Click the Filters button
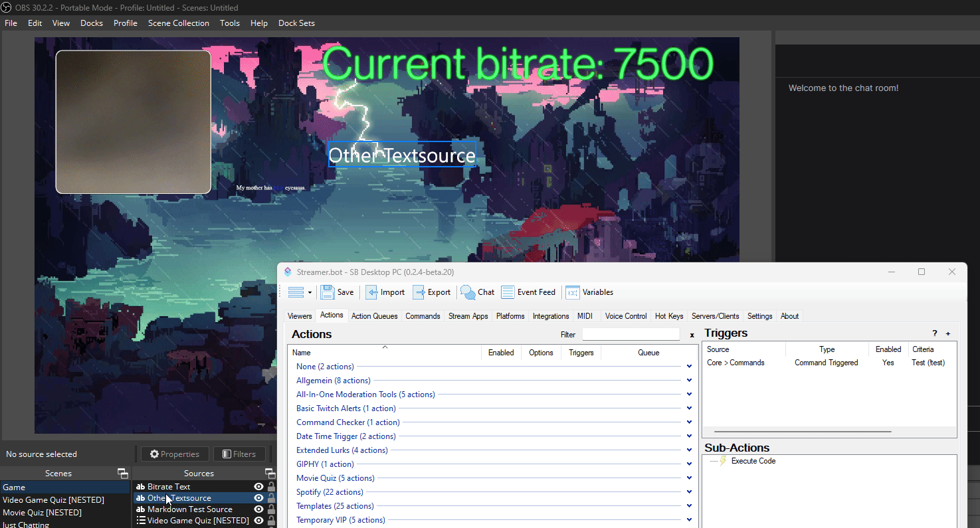980x528 pixels. click(x=239, y=454)
